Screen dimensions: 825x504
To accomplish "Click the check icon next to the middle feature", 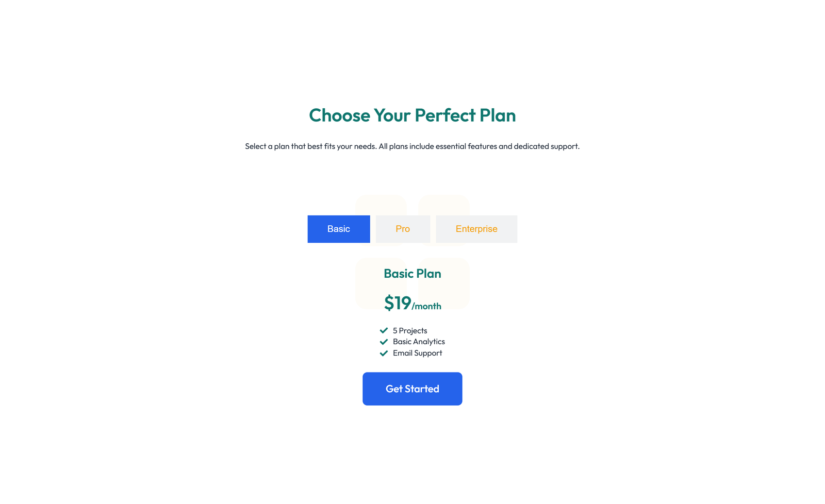I will tap(384, 342).
